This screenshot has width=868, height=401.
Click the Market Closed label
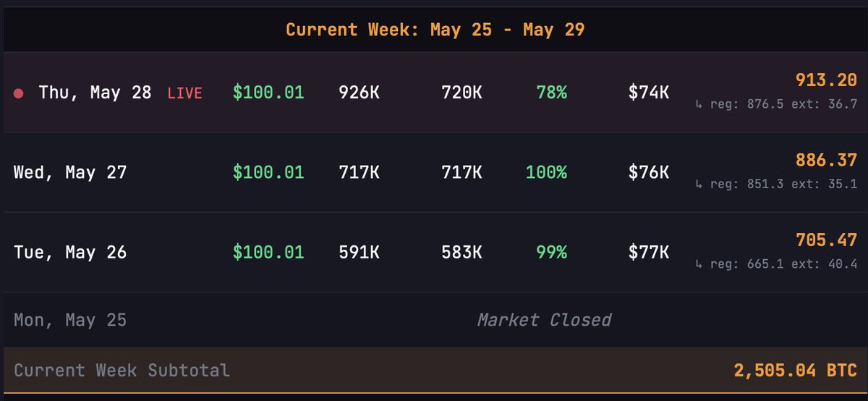544,320
